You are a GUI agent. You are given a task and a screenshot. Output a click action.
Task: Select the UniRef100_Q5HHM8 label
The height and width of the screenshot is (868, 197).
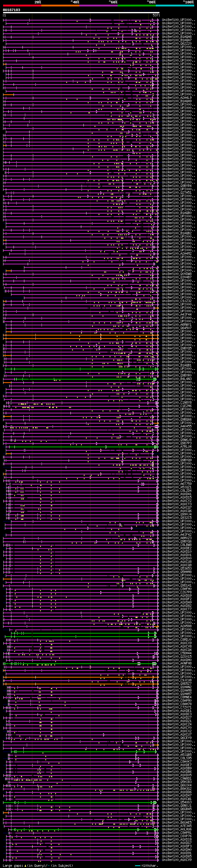pos(177,572)
